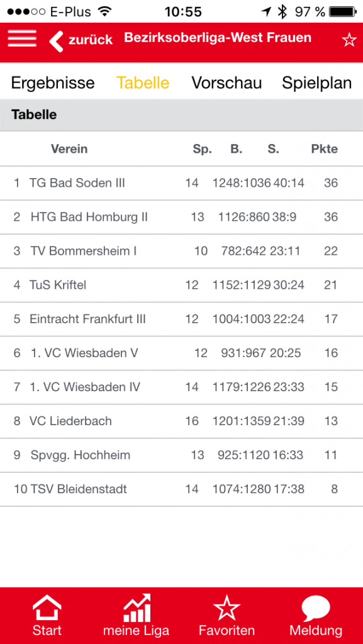Open the Spielplan tab
This screenshot has width=363, height=644.
tap(316, 84)
